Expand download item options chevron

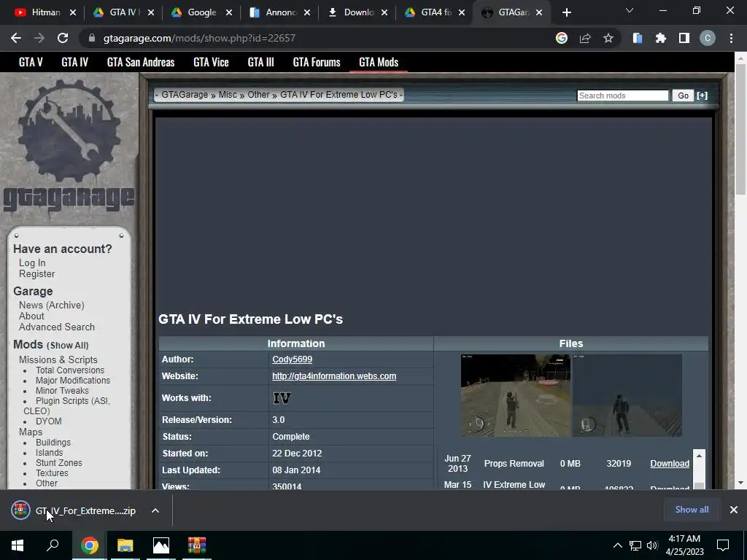tap(155, 511)
